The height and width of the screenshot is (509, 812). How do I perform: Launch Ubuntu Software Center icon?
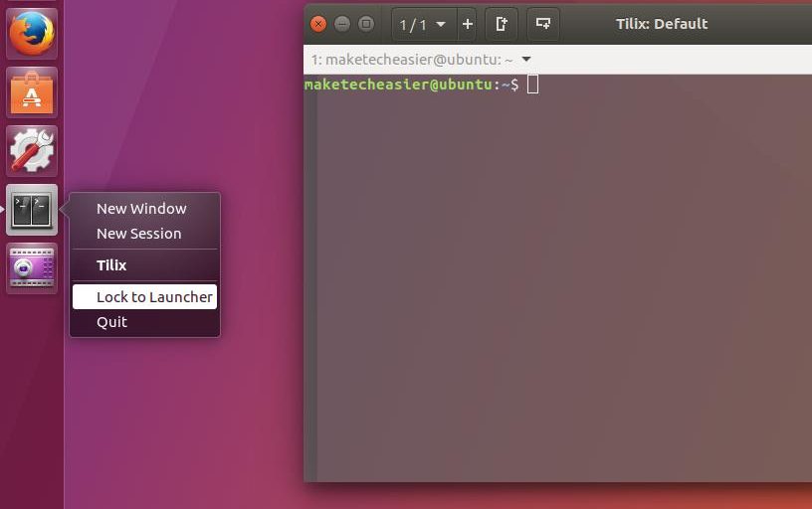click(x=32, y=92)
